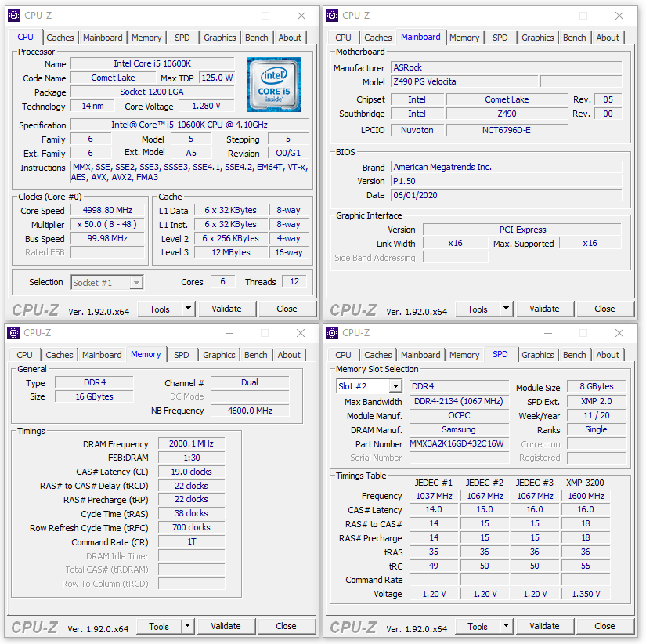The height and width of the screenshot is (644, 646).
Task: Minimize the SPD CPU-Z window
Action: [x=548, y=333]
